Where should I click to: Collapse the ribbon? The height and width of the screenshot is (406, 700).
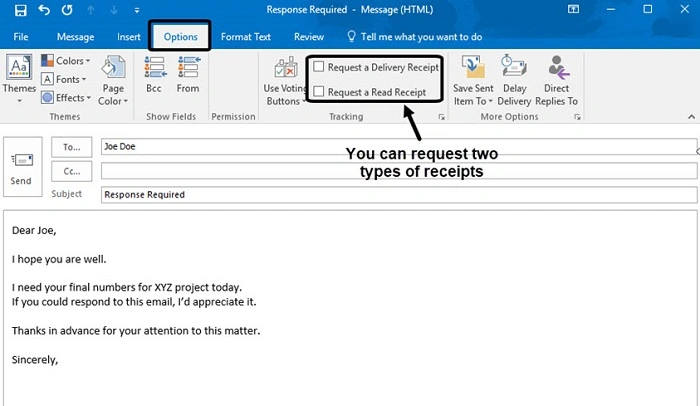[691, 117]
